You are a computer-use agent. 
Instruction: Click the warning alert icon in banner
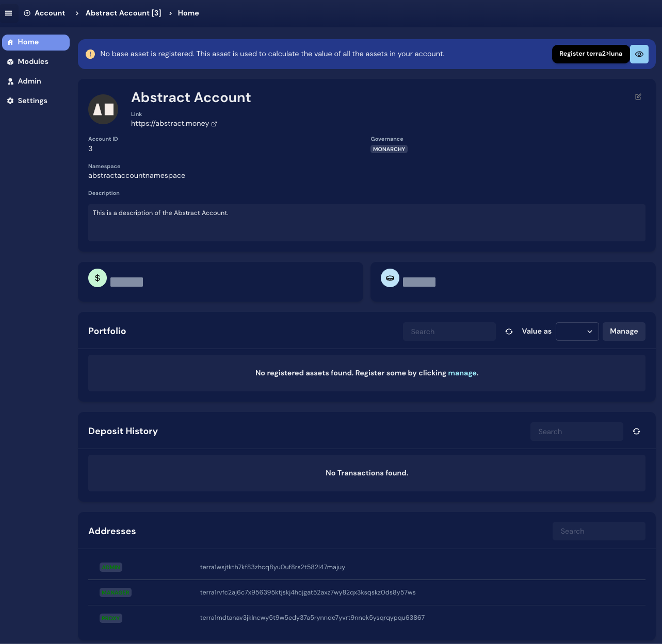click(90, 54)
